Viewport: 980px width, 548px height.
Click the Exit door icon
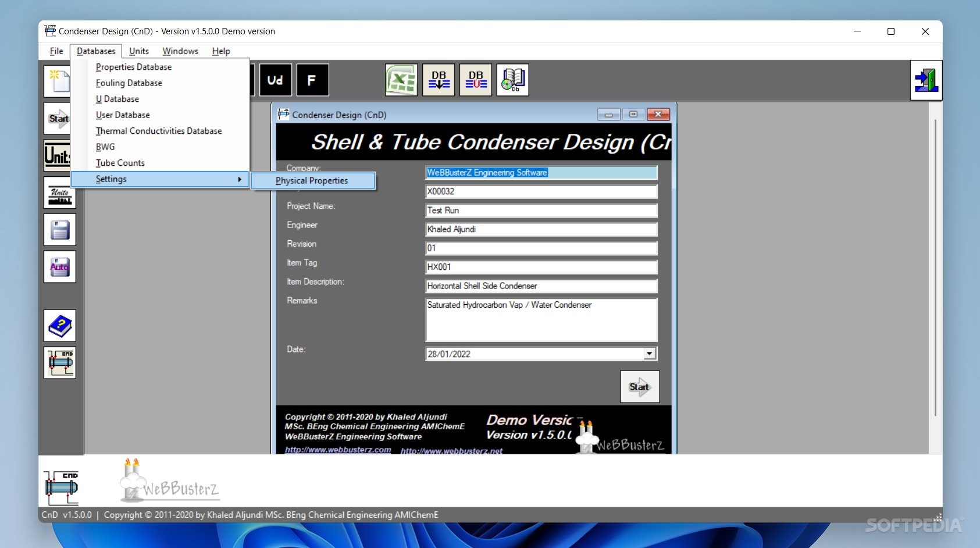point(926,80)
